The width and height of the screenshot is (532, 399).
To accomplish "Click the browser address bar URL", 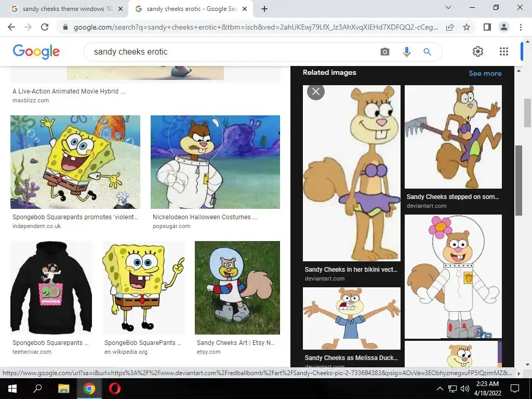I will click(x=256, y=27).
